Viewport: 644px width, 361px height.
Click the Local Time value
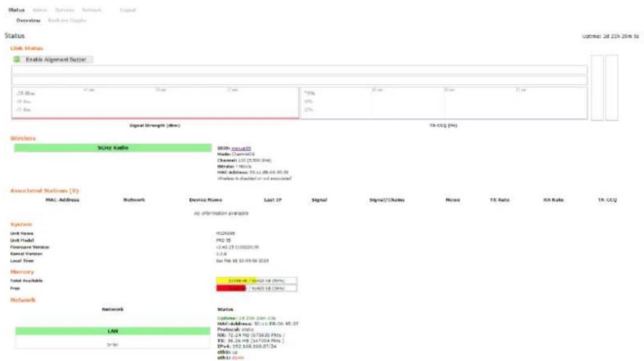point(243,261)
